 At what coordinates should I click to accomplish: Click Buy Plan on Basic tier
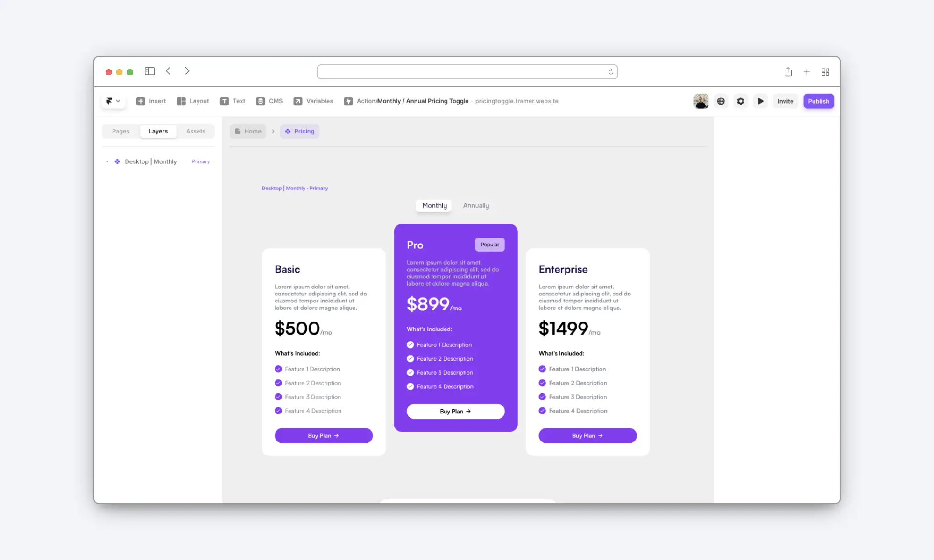pos(323,435)
